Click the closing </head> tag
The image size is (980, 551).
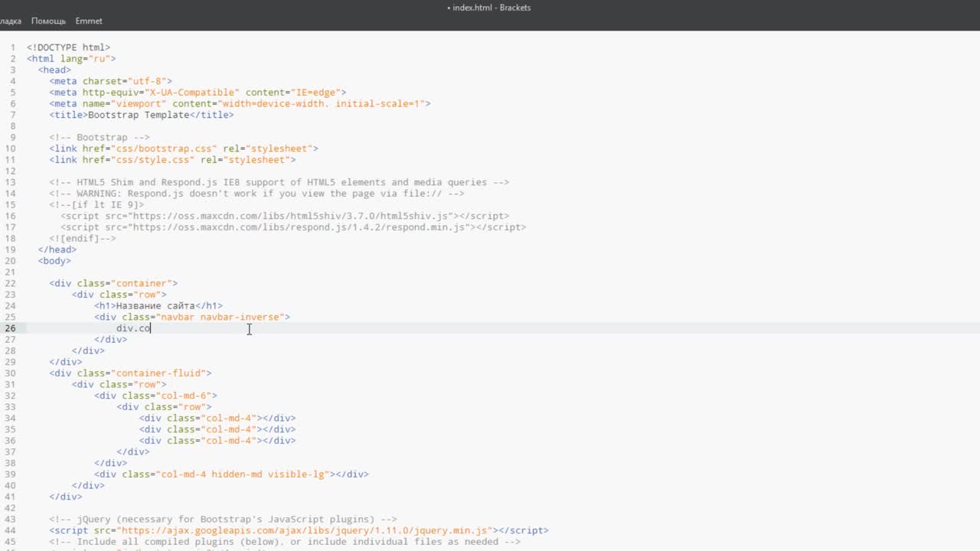57,249
